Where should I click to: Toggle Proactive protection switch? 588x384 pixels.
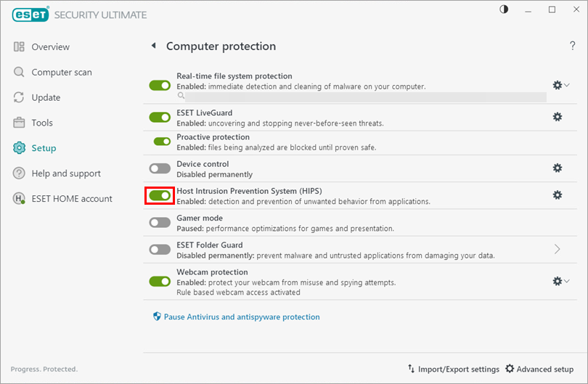tap(162, 142)
